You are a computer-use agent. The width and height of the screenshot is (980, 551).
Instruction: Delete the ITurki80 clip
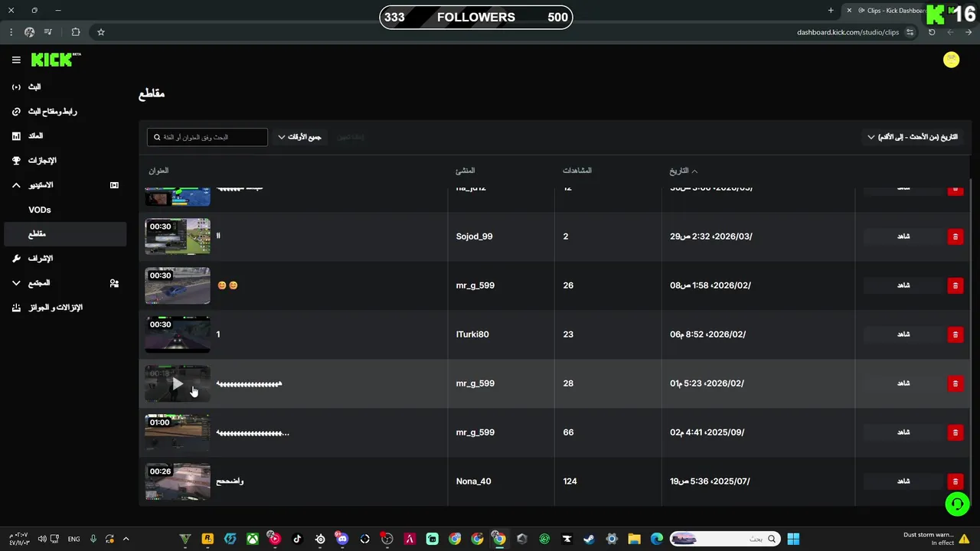click(955, 334)
